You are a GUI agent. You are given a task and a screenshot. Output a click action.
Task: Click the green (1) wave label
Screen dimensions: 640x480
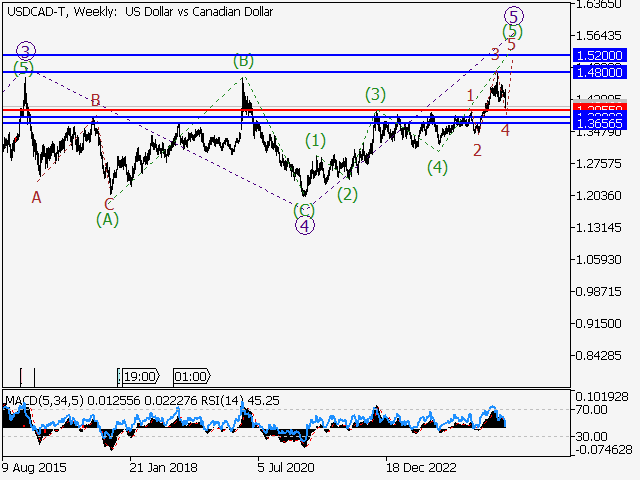[x=316, y=141]
